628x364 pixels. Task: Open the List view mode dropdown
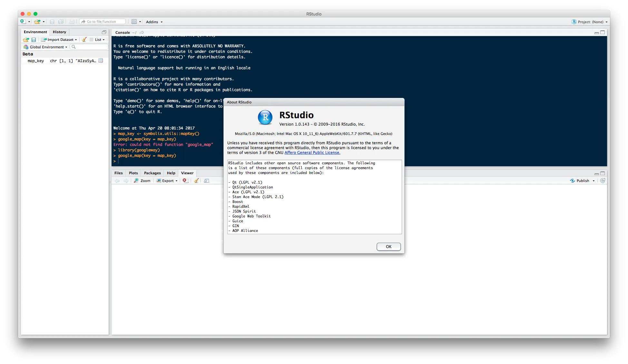coord(97,40)
